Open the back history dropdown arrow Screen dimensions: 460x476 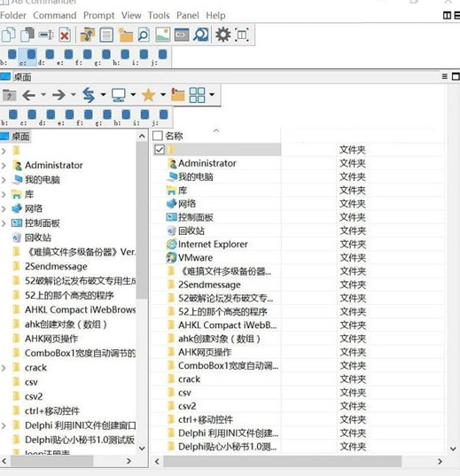coord(43,95)
